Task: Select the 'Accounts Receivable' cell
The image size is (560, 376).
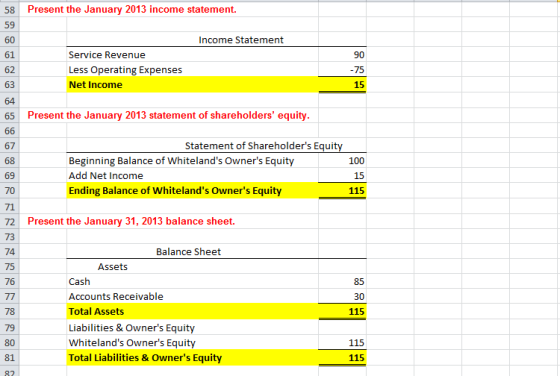Action: [192, 296]
